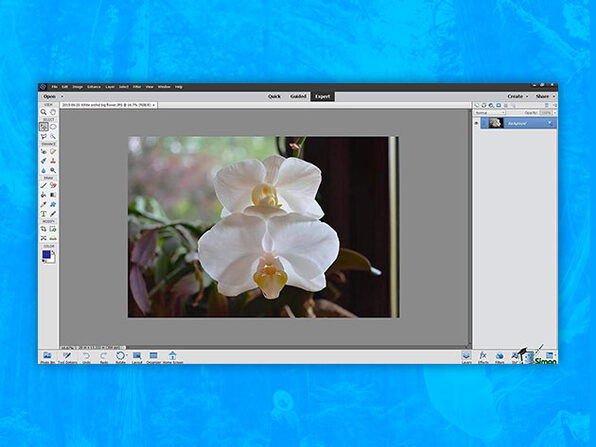This screenshot has height=447, width=596.
Task: Select the Move tool
Action: pyautogui.click(x=44, y=127)
